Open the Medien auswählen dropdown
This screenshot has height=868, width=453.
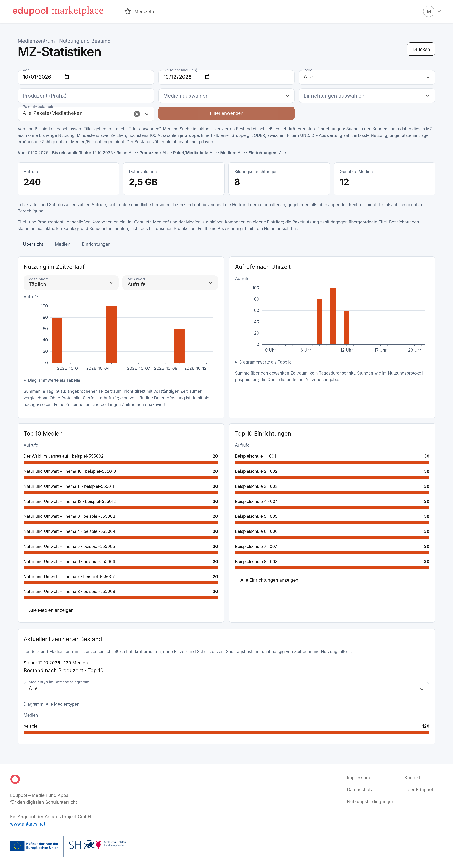[226, 96]
